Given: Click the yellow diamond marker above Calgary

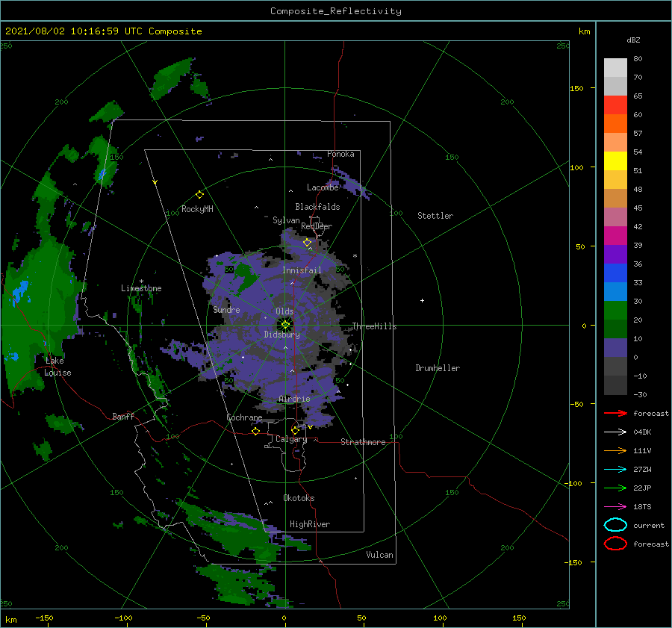Looking at the screenshot, I should point(295,430).
